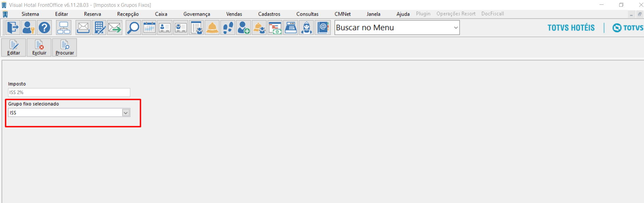Open the Recepção menu
This screenshot has width=644, height=203.
pyautogui.click(x=128, y=14)
